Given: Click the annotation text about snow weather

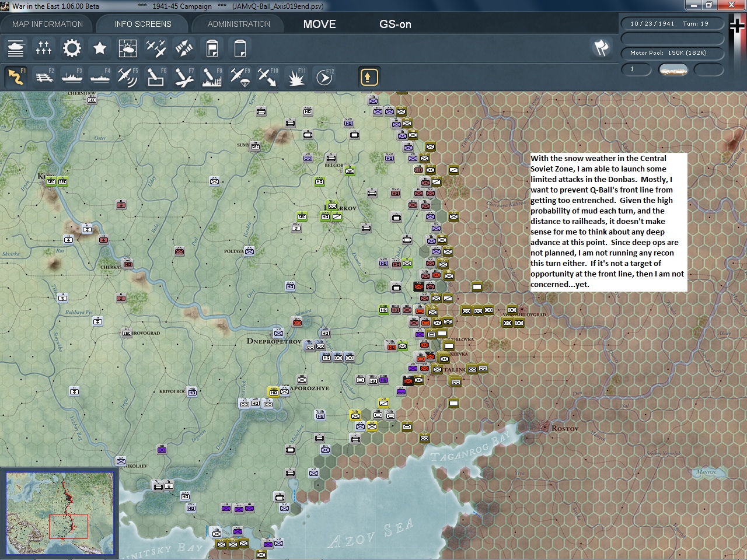Looking at the screenshot, I should (608, 222).
